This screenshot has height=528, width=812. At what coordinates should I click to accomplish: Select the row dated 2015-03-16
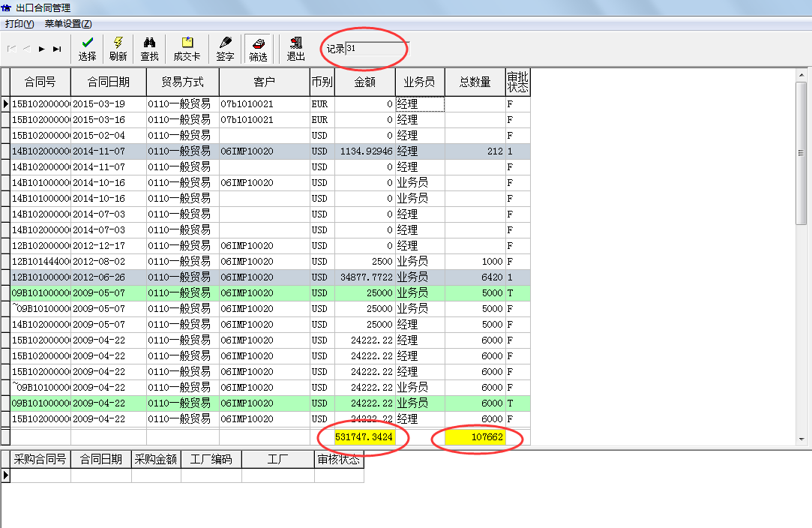point(270,120)
